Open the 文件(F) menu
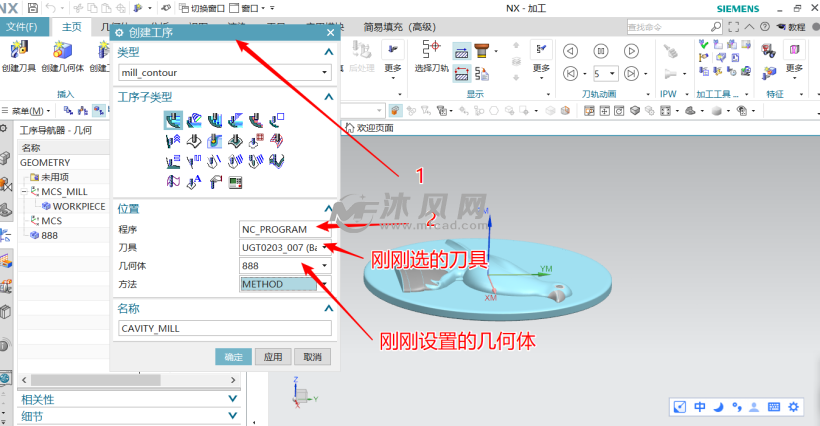The width and height of the screenshot is (820, 426). coord(21,27)
